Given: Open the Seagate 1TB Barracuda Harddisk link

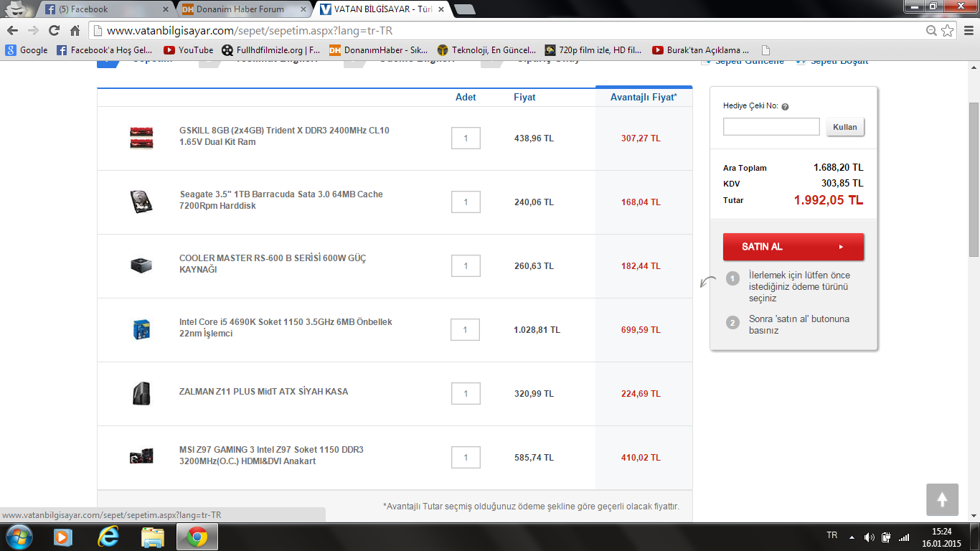Looking at the screenshot, I should coord(281,200).
